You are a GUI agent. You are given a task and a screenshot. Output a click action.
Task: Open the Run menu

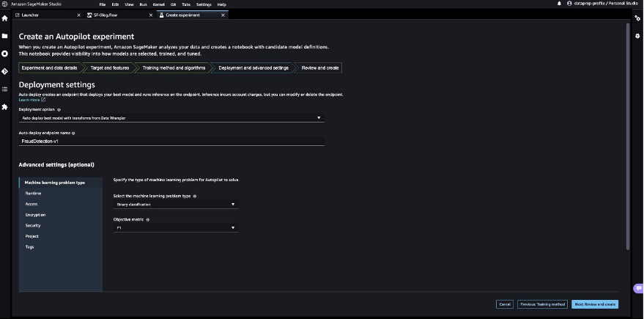pos(143,4)
